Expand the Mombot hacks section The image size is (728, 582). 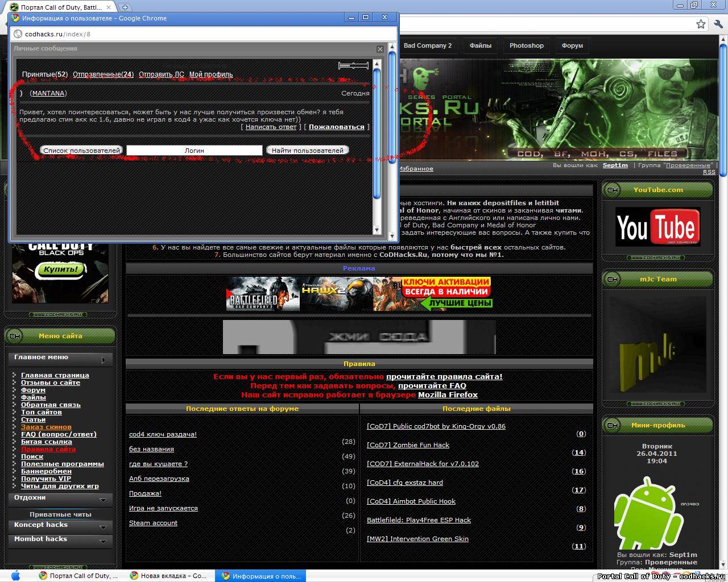point(103,542)
